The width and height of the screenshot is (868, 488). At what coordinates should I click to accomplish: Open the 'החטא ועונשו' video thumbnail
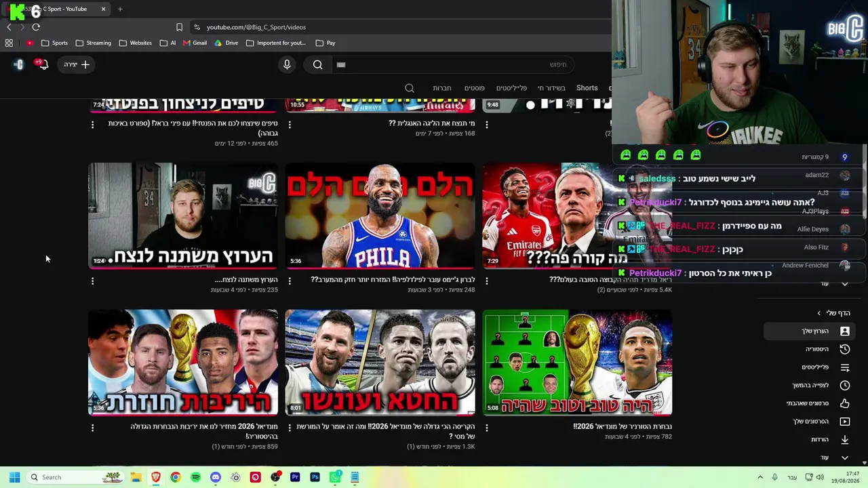click(380, 363)
